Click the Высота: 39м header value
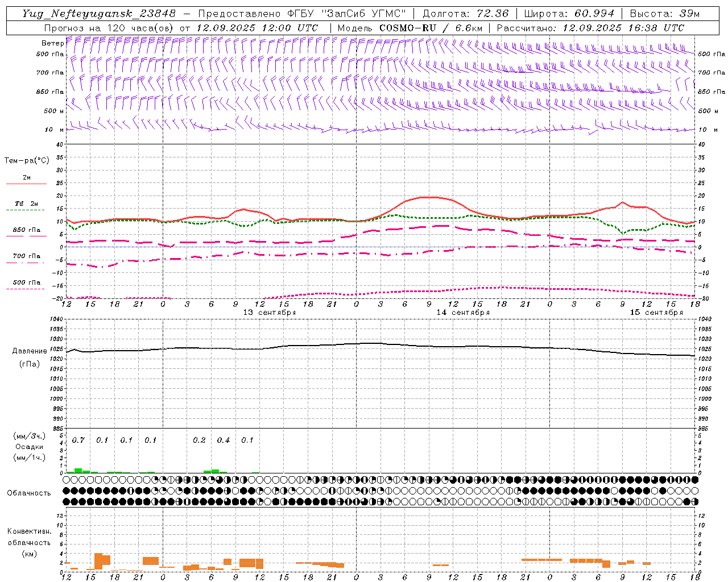Viewport: 728px width, 582px height. (x=665, y=14)
